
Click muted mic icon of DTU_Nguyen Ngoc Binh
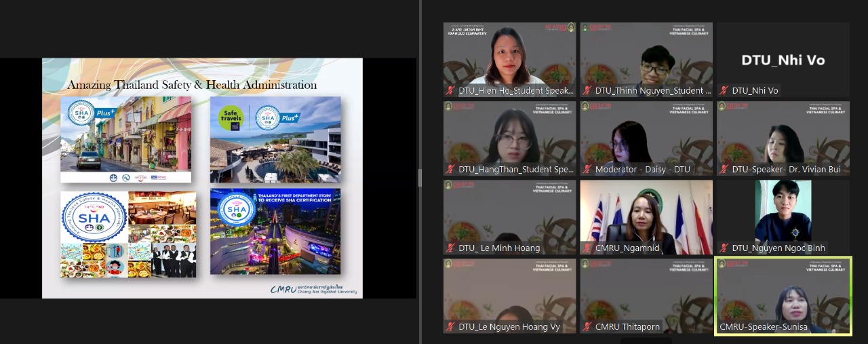click(724, 248)
